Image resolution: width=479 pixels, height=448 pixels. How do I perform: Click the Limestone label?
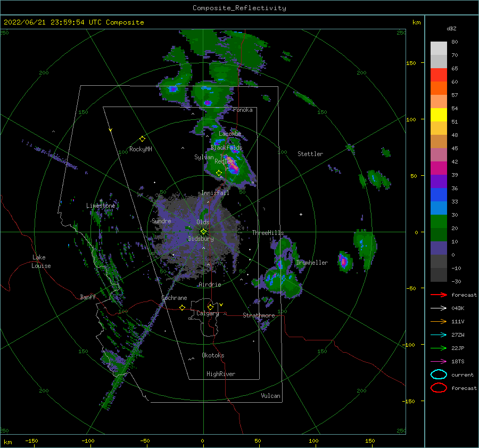click(101, 206)
